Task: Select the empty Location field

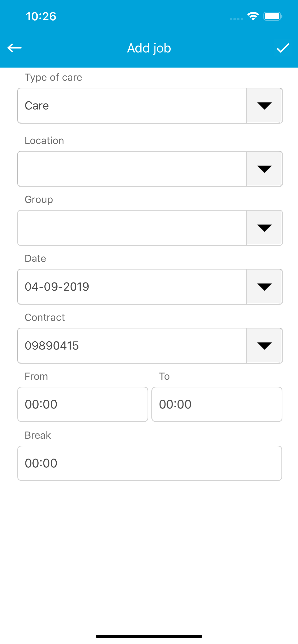Action: point(132,169)
